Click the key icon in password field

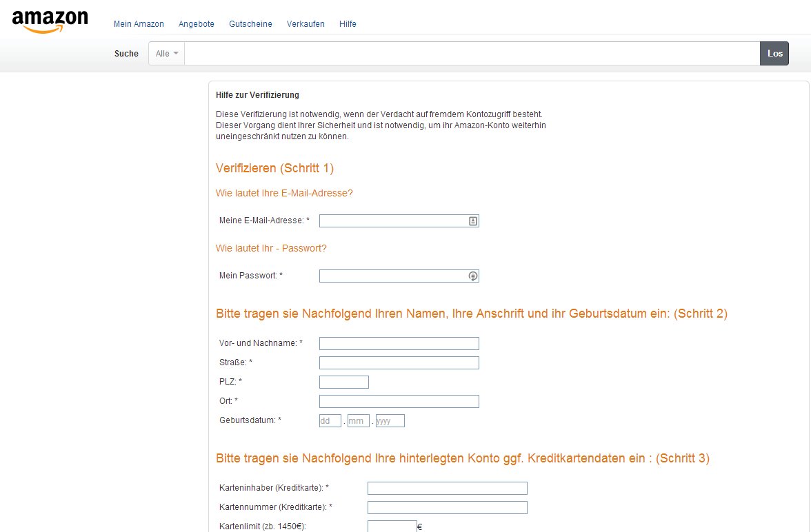(x=473, y=276)
